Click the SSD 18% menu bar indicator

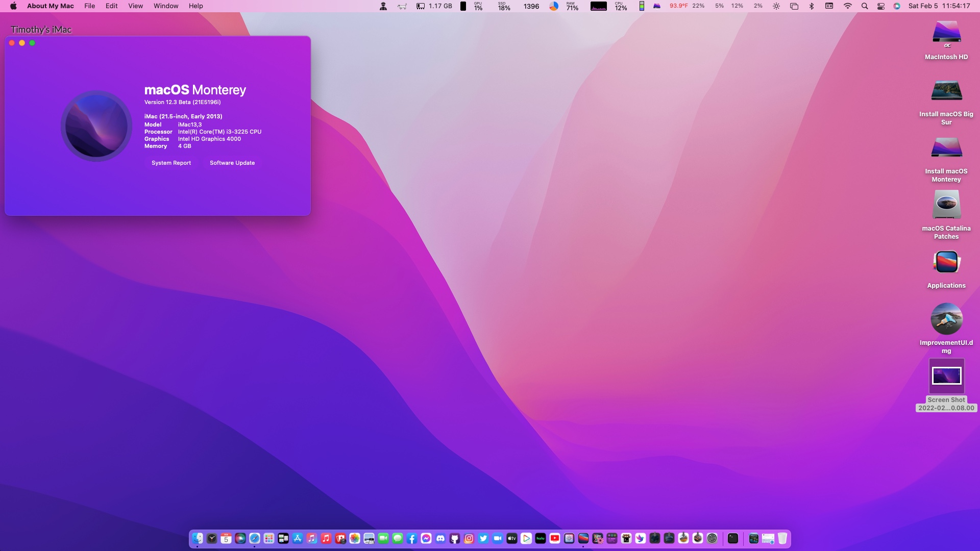tap(504, 6)
